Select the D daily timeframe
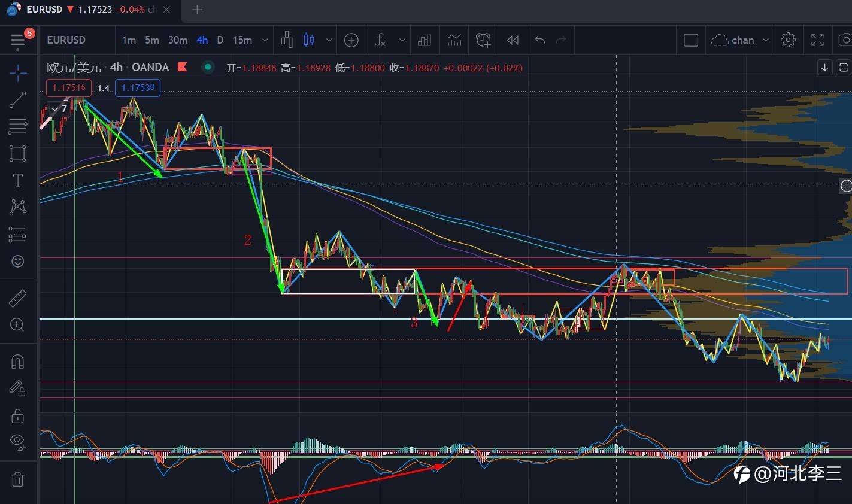The width and height of the screenshot is (852, 504). 220,40
